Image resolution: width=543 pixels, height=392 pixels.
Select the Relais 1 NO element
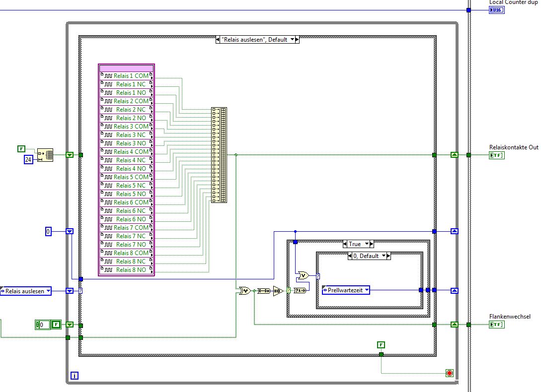[126, 93]
